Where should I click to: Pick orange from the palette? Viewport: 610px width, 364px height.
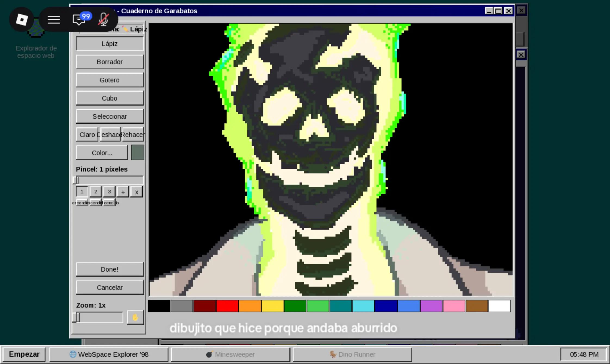(x=250, y=306)
